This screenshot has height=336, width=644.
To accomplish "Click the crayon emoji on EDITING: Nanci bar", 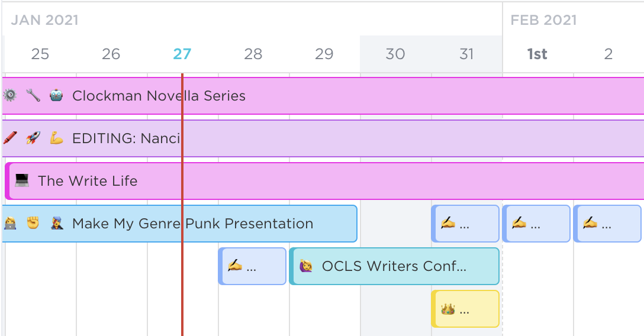I will pos(10,138).
